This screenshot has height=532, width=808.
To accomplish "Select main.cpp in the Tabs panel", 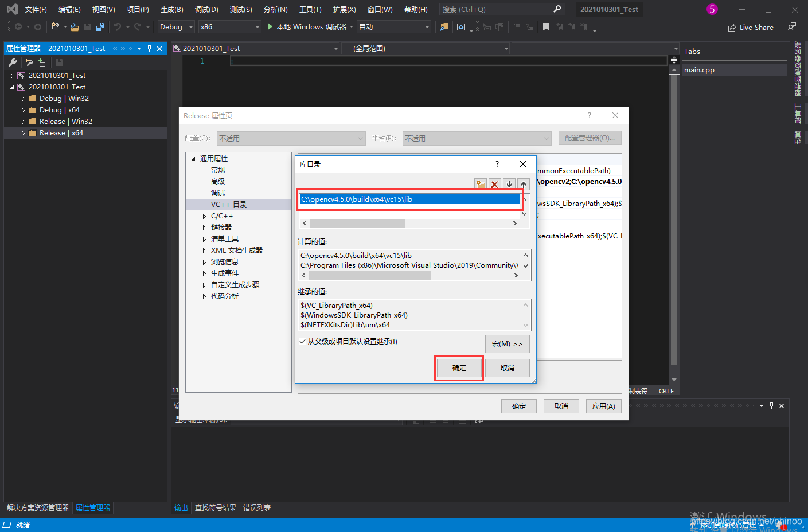I will (x=734, y=70).
